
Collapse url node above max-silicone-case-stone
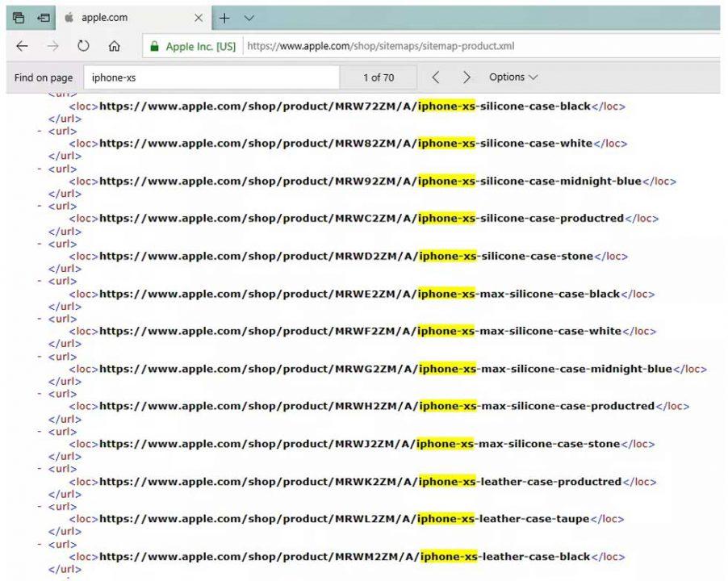(x=40, y=432)
